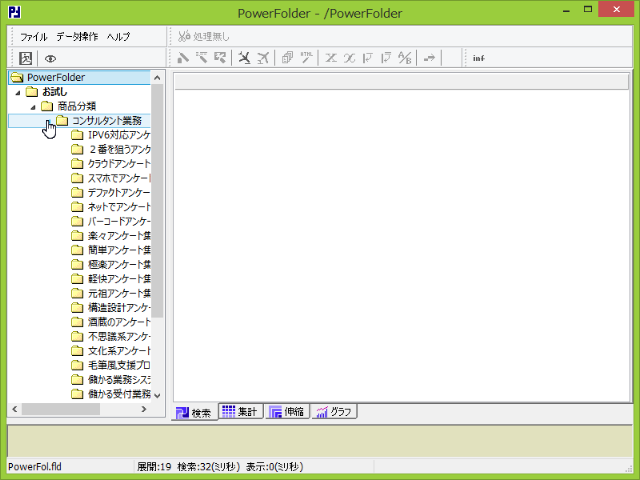This screenshot has width=640, height=480.
Task: Click the tree scroll-down arrow
Action: (157, 395)
